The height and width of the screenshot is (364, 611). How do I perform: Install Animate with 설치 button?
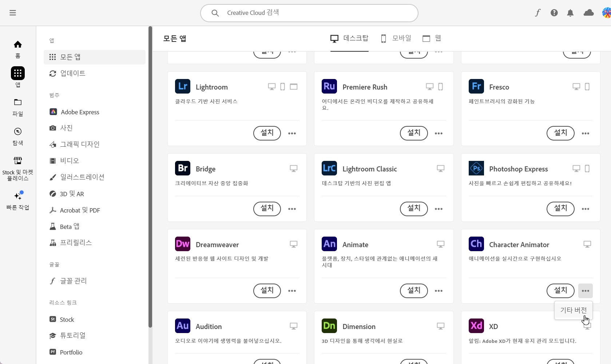tap(414, 291)
